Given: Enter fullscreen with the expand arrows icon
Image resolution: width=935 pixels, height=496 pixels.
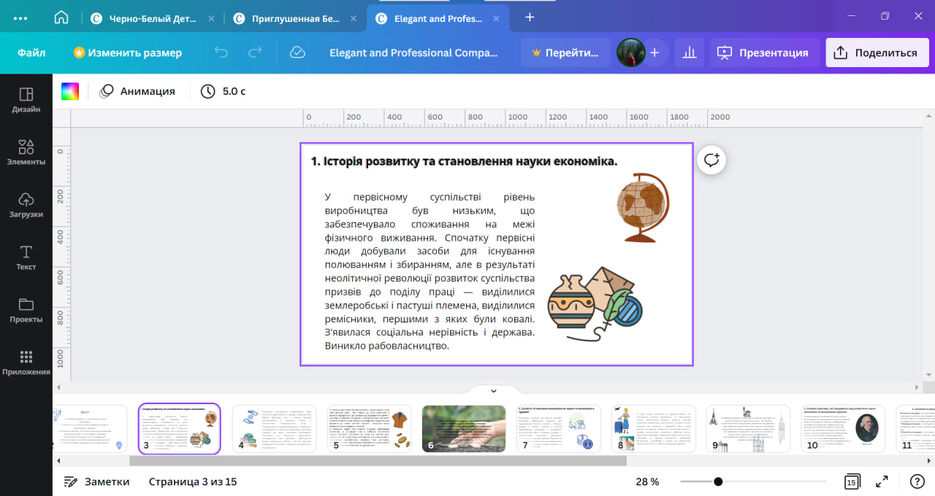Looking at the screenshot, I should coord(882,481).
